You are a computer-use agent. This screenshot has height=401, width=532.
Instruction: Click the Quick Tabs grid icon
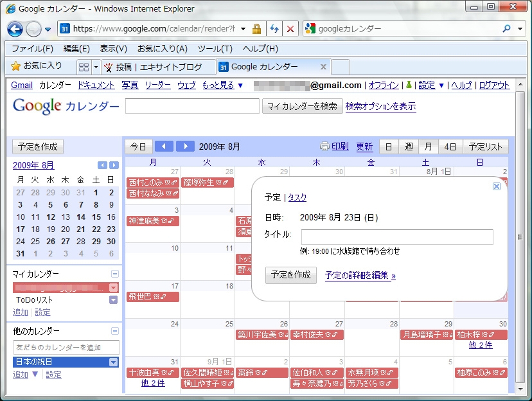click(x=84, y=67)
